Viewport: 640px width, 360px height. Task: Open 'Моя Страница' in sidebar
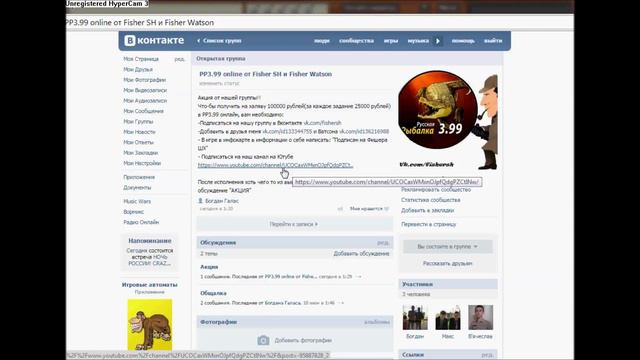click(x=141, y=59)
